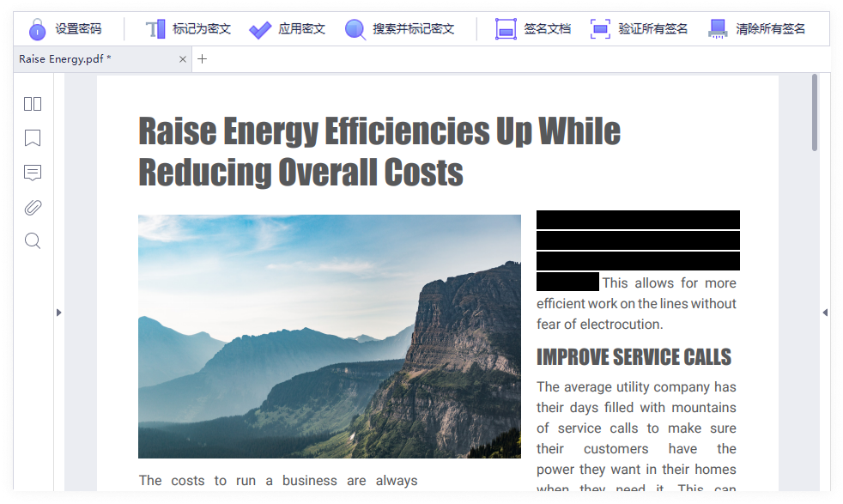Screen dimensions: 843x504
Task: Click the IMPROVE SERVICE CALLS heading
Action: (x=634, y=357)
